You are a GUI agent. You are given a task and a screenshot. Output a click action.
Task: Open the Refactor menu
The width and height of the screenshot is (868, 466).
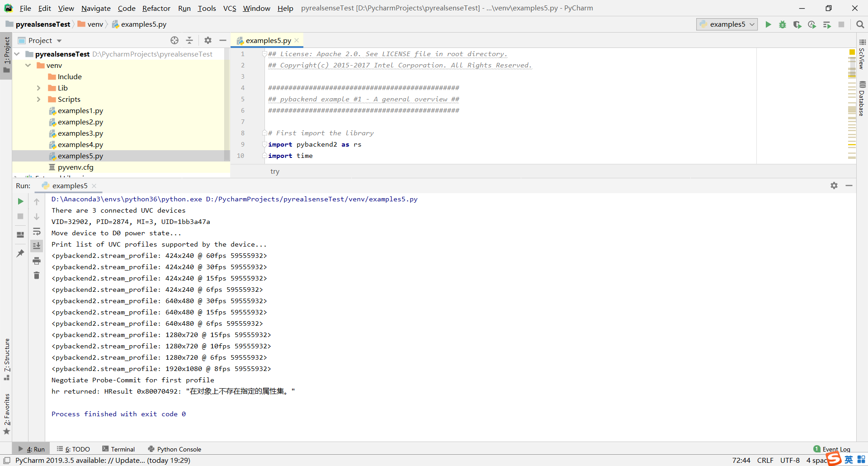[156, 8]
